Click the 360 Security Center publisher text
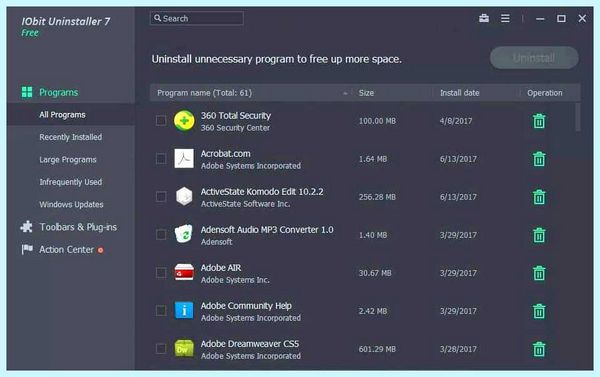 (235, 128)
